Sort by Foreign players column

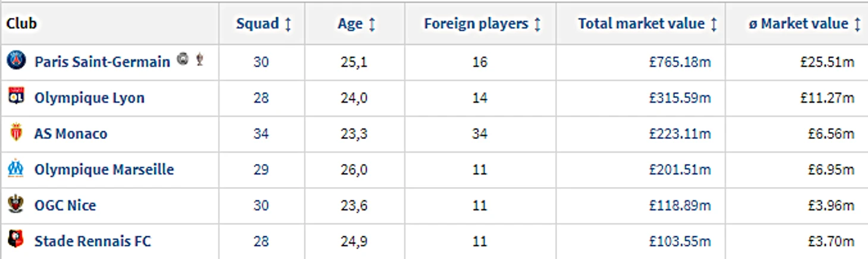(482, 24)
